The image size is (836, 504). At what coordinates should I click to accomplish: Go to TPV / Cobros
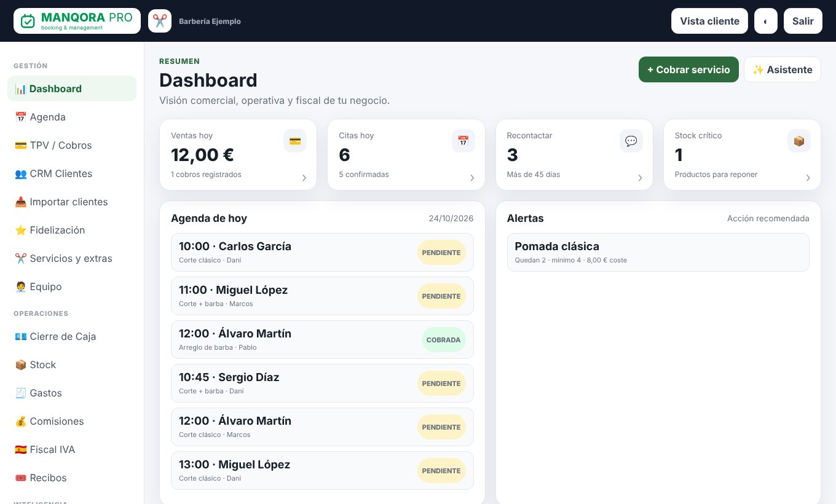(72, 145)
